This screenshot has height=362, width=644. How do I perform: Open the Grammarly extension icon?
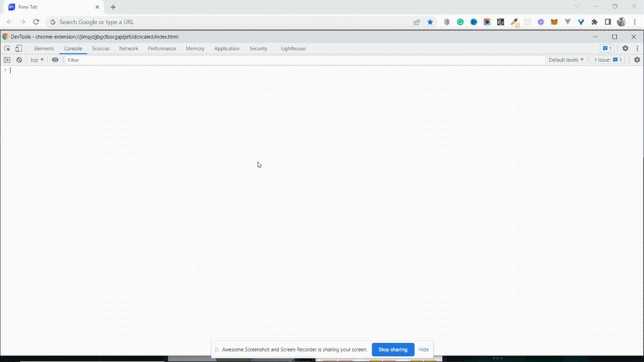click(x=460, y=22)
